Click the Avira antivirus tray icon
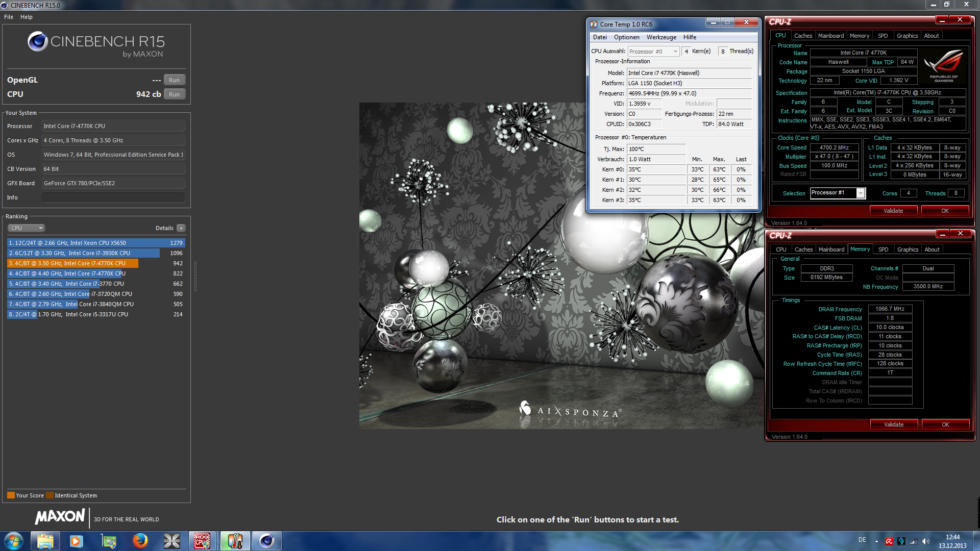The image size is (980, 551). point(889,541)
